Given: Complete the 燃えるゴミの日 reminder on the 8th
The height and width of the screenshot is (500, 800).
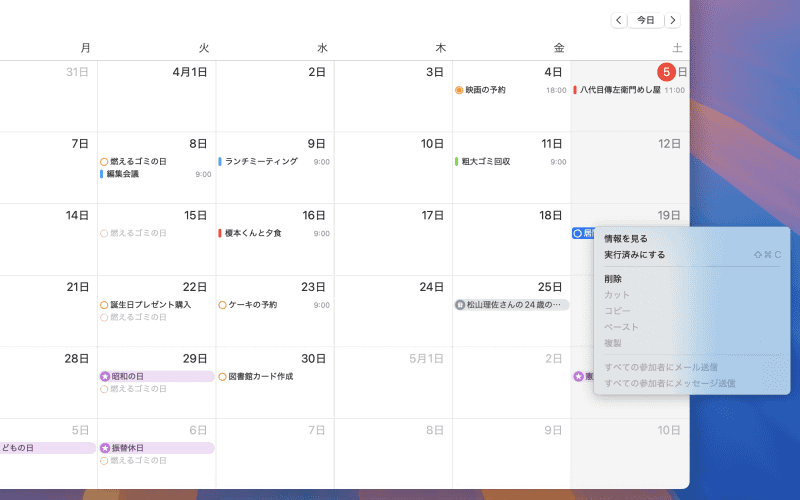Looking at the screenshot, I should 104,162.
